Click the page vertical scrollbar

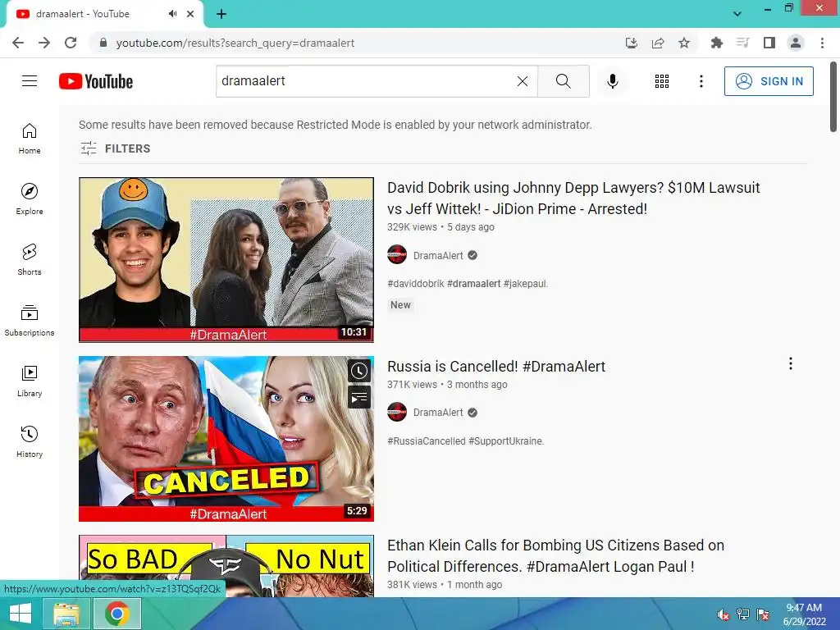(833, 97)
